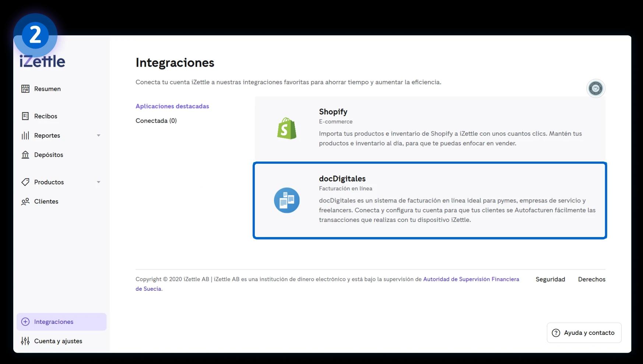643x364 pixels.
Task: Click the docDigitales blue logo
Action: [287, 200]
